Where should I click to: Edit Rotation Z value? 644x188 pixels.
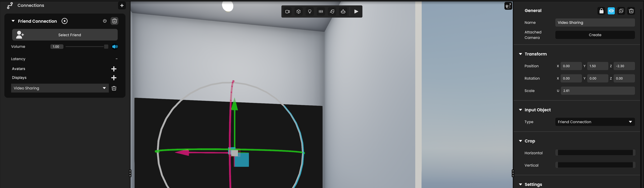(624, 78)
